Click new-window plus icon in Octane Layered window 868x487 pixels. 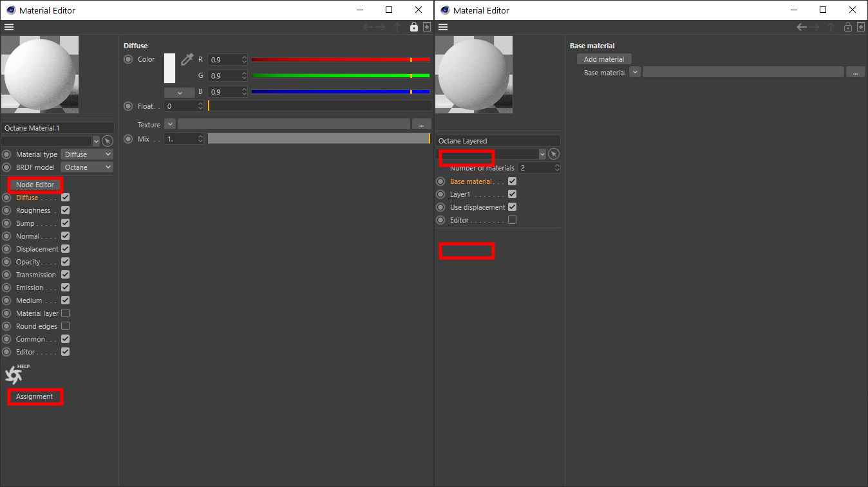[860, 27]
